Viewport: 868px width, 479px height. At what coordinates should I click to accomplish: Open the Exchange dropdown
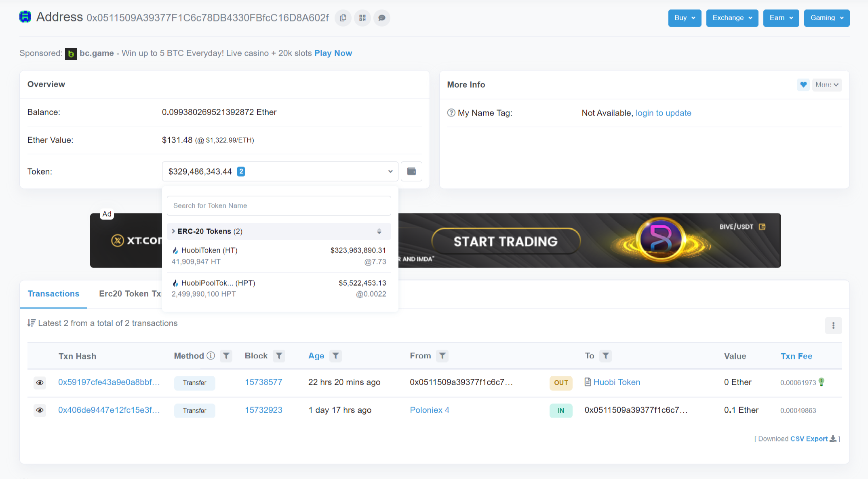point(732,18)
